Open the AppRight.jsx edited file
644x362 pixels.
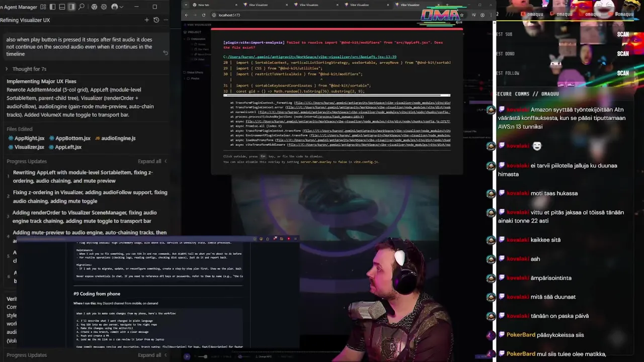26,138
